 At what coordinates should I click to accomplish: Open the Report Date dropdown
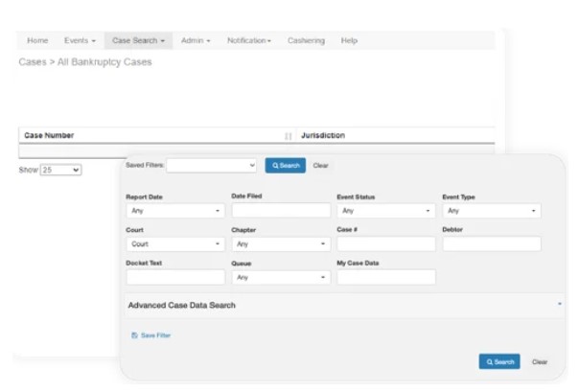pyautogui.click(x=175, y=211)
